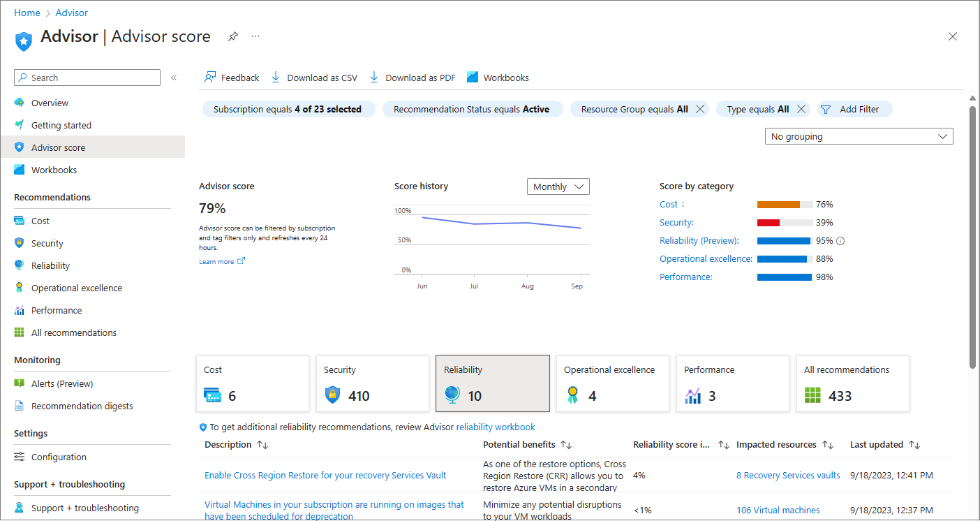Click Security link in Score by category
The height and width of the screenshot is (521, 980).
point(676,223)
